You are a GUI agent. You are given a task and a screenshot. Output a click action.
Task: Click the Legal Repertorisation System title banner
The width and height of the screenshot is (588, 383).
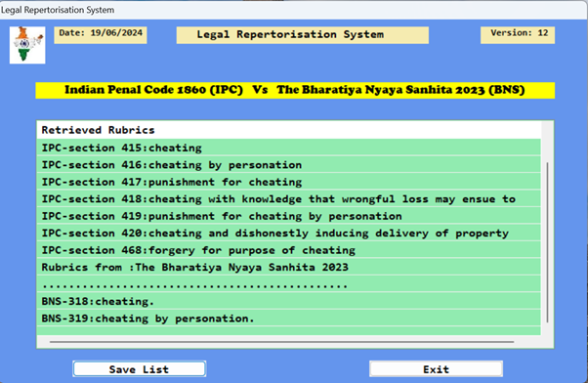(302, 35)
